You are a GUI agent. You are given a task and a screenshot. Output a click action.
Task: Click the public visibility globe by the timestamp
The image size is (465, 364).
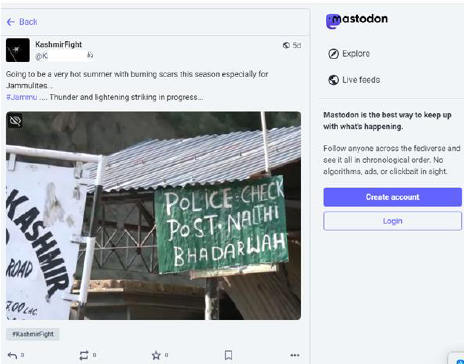point(286,45)
